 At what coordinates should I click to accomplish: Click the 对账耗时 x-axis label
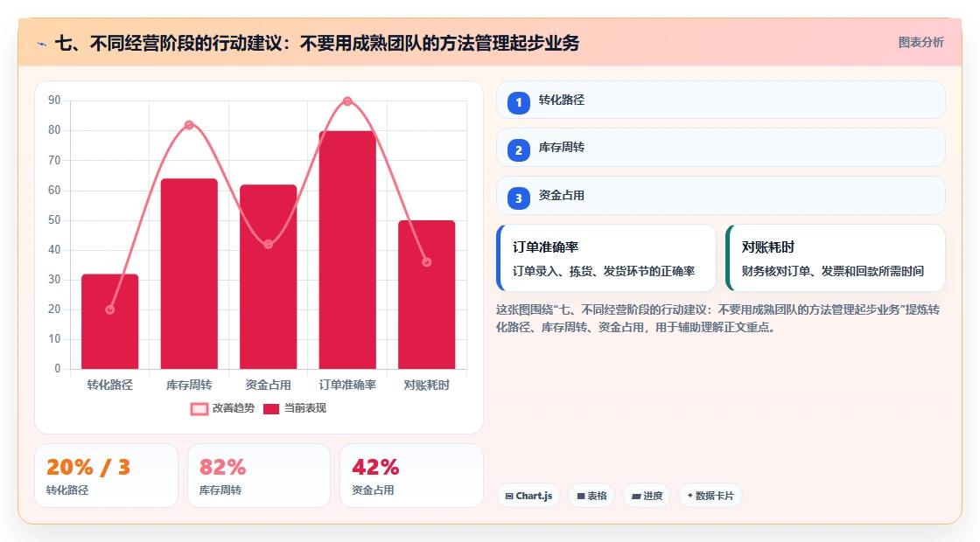427,386
